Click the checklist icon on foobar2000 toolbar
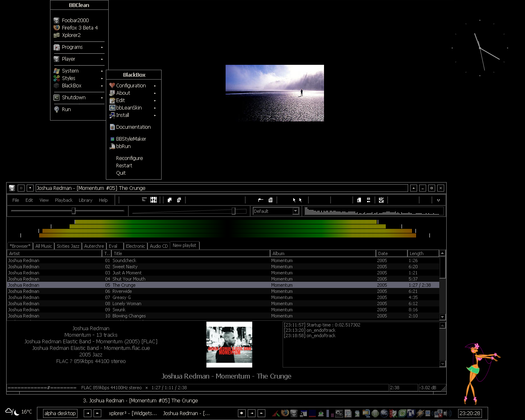The image size is (525, 420). (381, 200)
